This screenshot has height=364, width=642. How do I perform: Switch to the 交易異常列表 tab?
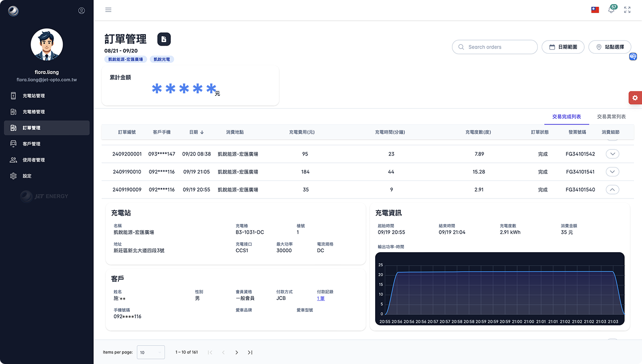click(611, 117)
